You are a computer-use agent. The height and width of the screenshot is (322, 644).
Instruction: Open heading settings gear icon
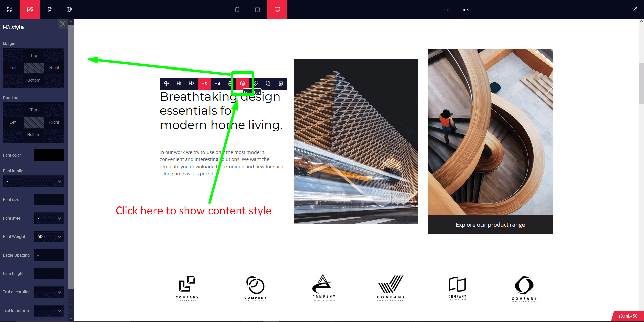(229, 83)
